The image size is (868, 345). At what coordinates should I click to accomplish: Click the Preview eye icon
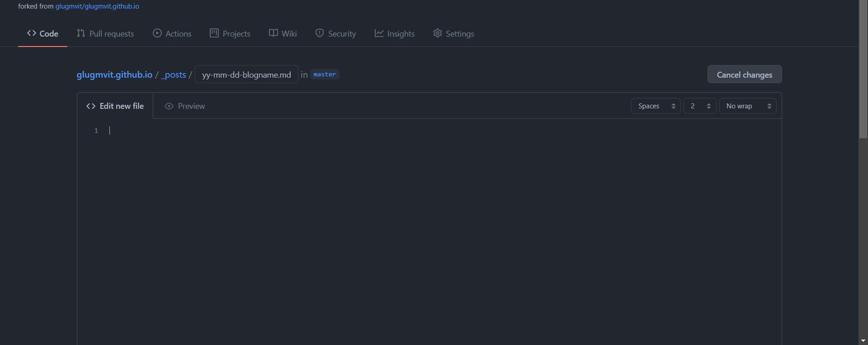tap(169, 106)
